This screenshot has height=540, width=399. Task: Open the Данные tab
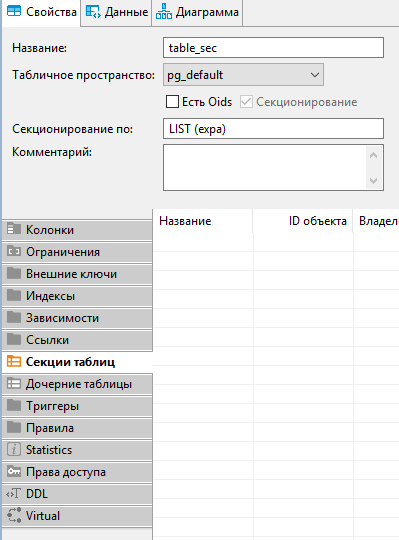tap(116, 12)
